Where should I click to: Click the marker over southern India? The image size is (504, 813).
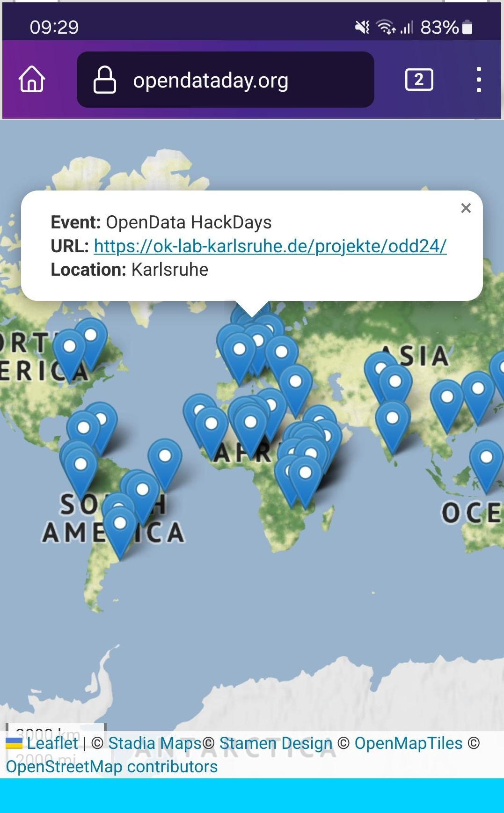point(393,423)
